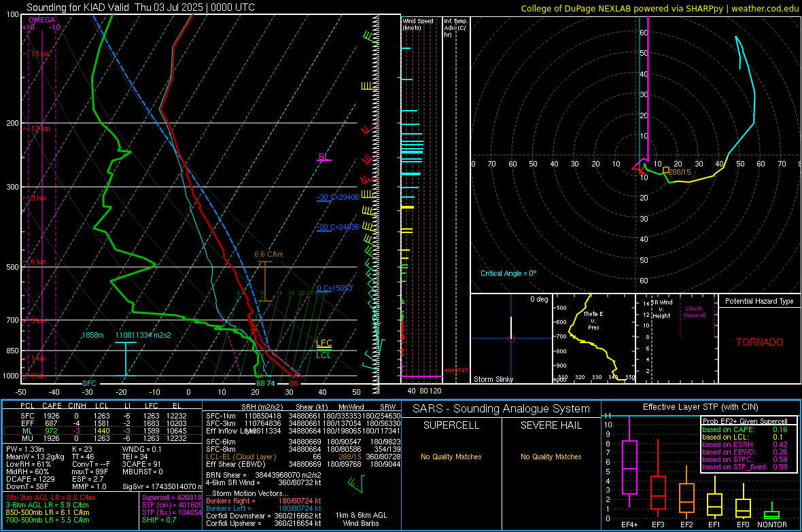
Task: Click the 'MeanW = 13.2g/kg' value
Action: (x=35, y=457)
